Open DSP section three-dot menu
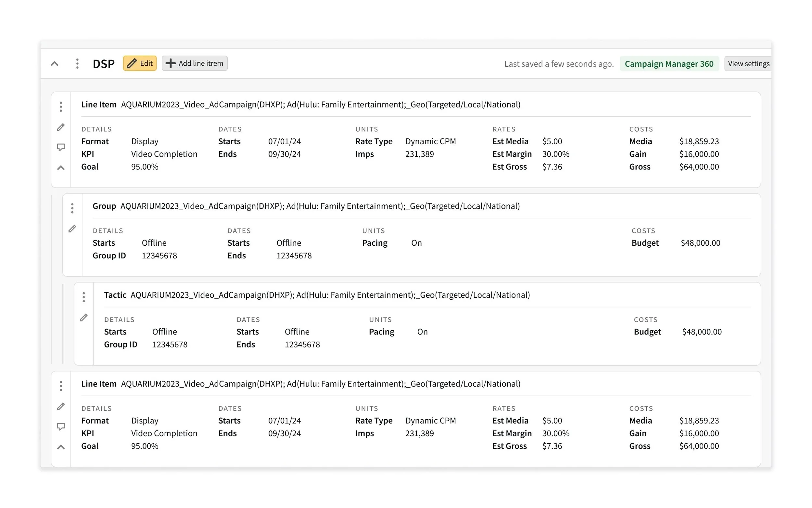The image size is (812, 508). (77, 63)
